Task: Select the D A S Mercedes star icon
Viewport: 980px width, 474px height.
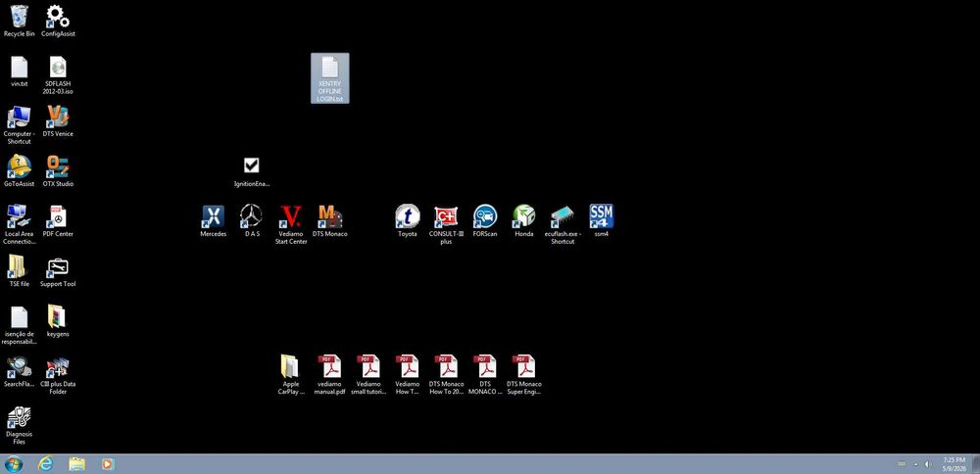Action: tap(251, 216)
